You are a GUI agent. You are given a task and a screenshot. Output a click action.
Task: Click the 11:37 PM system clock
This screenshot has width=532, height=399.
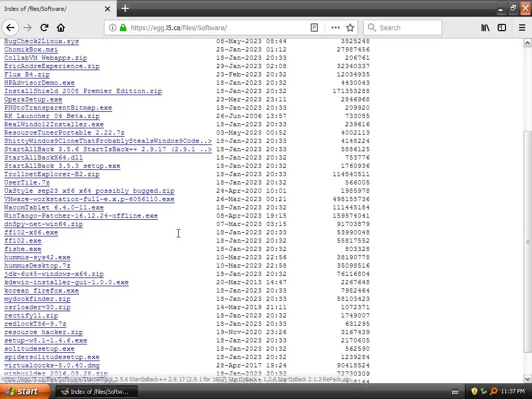coord(513,392)
